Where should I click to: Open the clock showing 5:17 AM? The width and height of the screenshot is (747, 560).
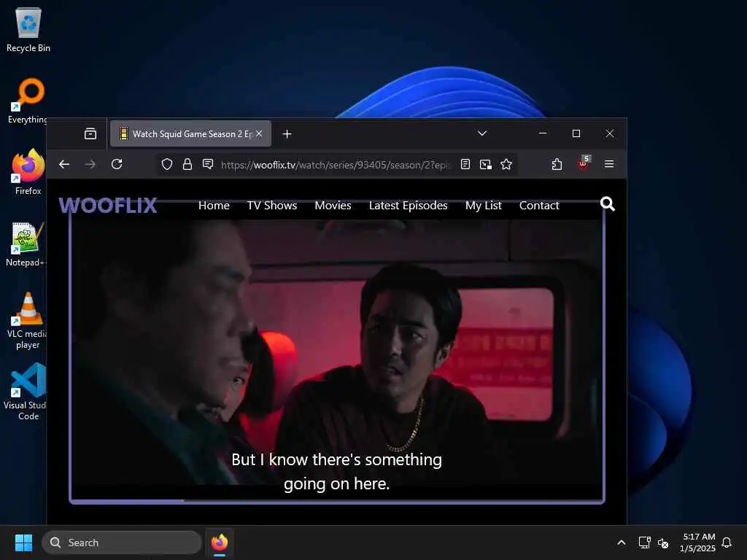coord(697,542)
